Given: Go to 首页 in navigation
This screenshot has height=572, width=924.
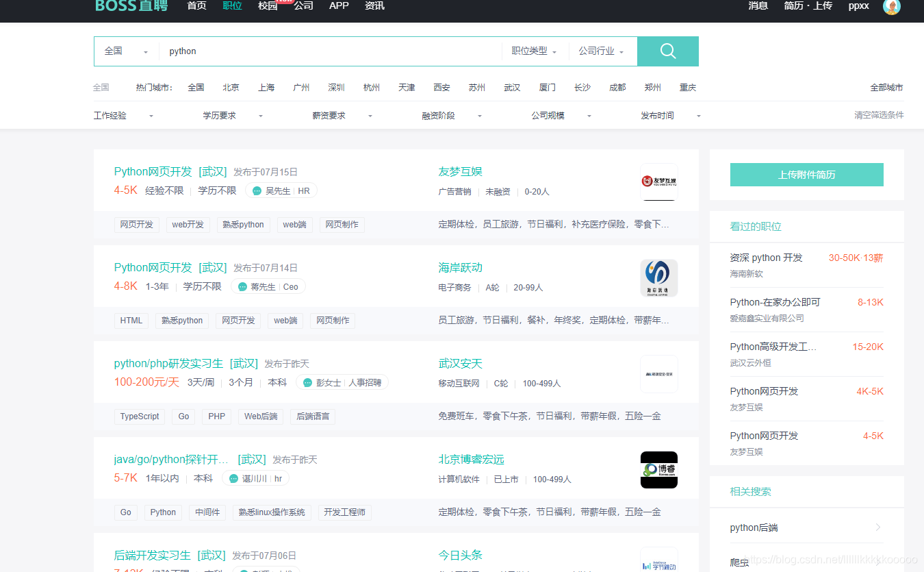Looking at the screenshot, I should [196, 5].
